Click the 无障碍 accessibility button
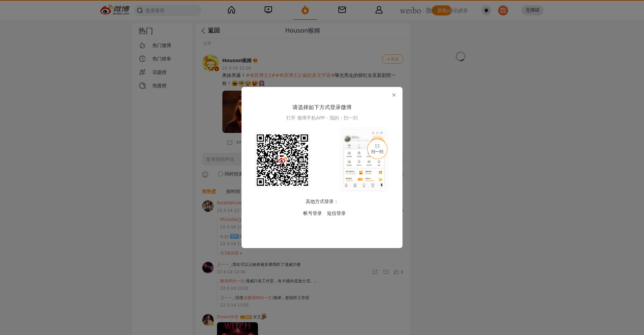This screenshot has width=644, height=335. (533, 10)
